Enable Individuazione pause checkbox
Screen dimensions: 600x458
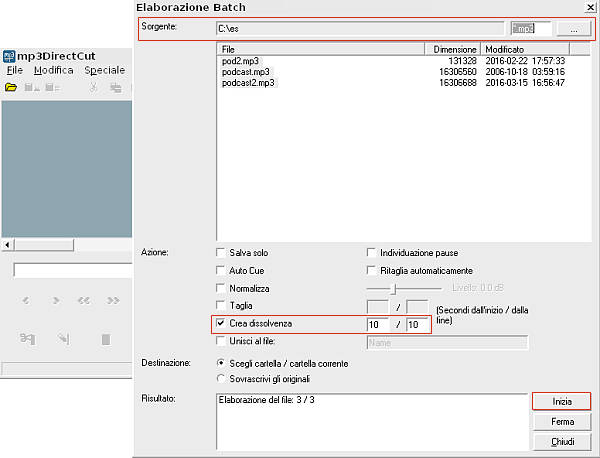coord(372,253)
